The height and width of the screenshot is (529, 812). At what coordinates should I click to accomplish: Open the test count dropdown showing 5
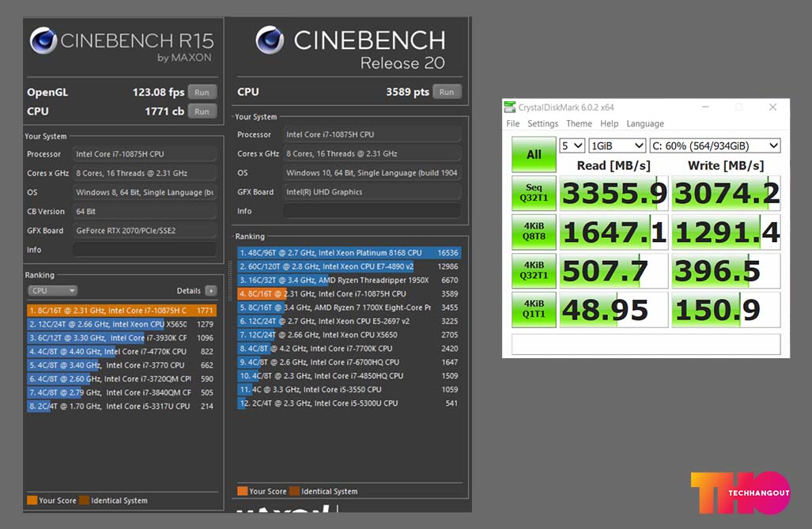tap(572, 146)
